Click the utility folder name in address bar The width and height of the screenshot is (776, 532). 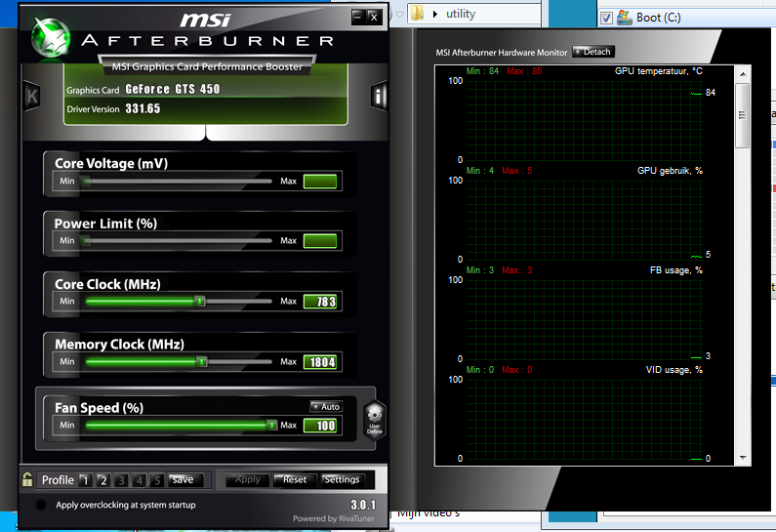coord(461,14)
